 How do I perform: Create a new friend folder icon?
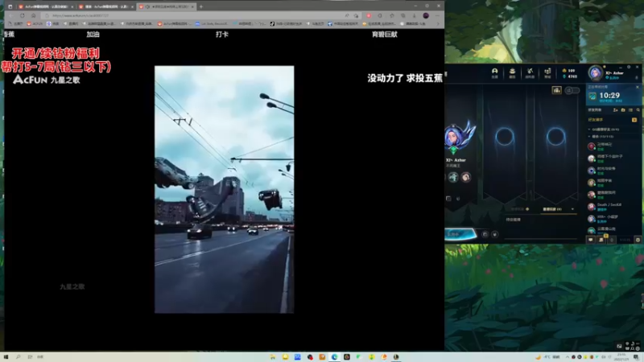(623, 110)
